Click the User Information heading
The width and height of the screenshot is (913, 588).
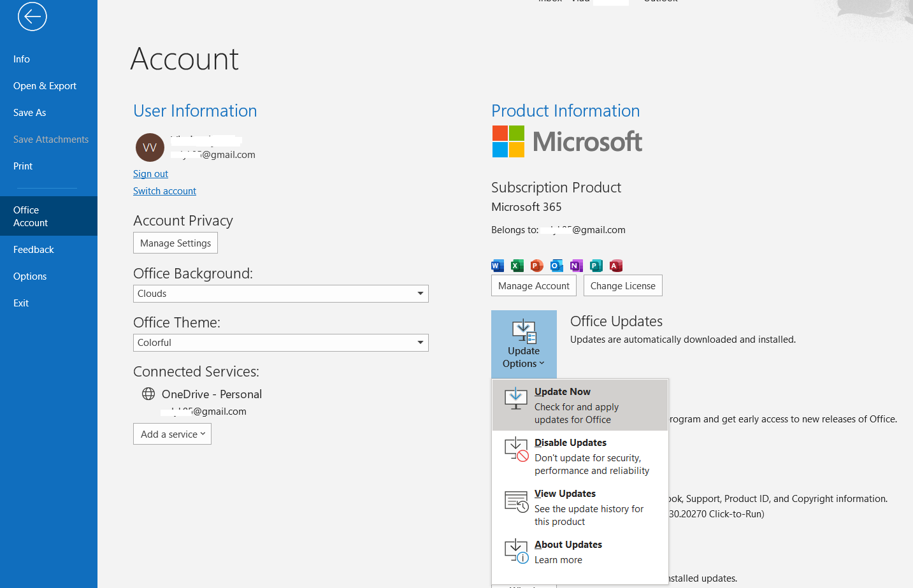coord(195,111)
